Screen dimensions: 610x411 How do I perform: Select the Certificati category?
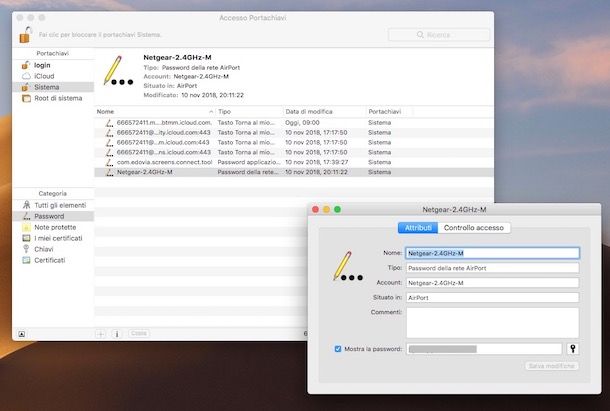tap(50, 260)
